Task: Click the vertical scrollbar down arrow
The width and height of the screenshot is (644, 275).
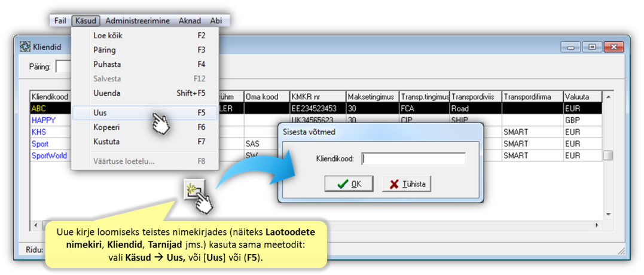Action: [x=608, y=214]
